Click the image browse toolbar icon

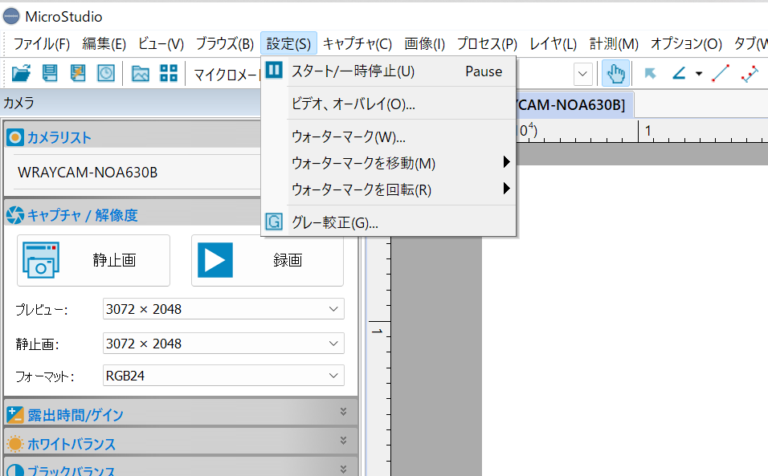coord(141,73)
